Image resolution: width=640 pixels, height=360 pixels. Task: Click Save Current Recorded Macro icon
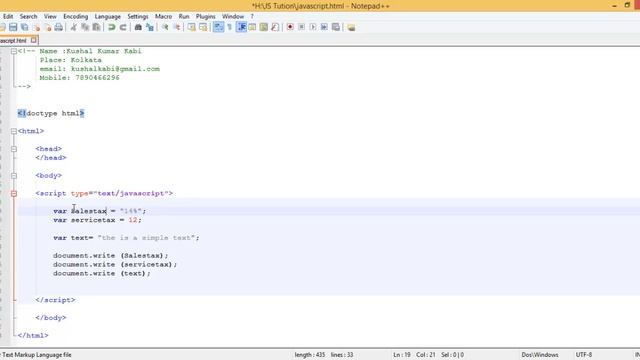pos(336,27)
